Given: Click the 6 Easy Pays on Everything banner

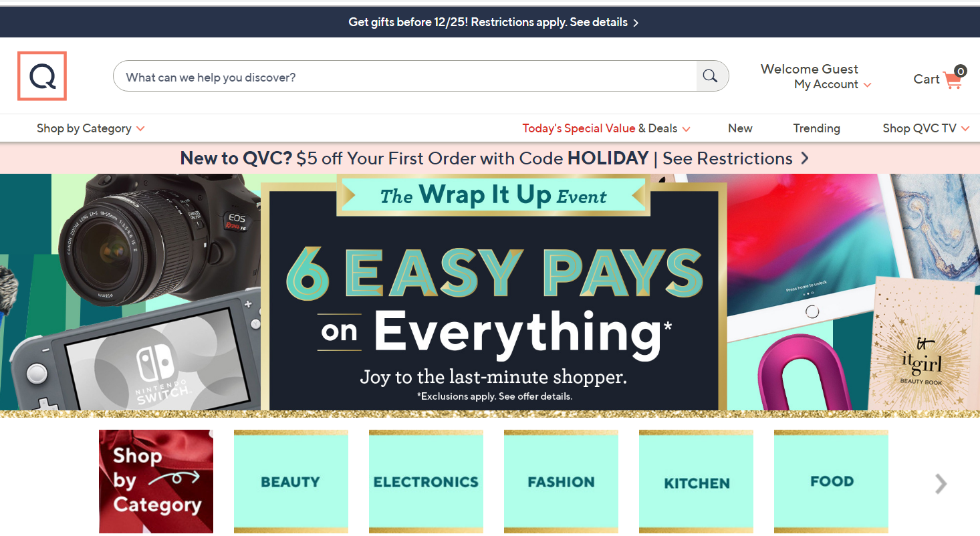Looking at the screenshot, I should tap(493, 292).
